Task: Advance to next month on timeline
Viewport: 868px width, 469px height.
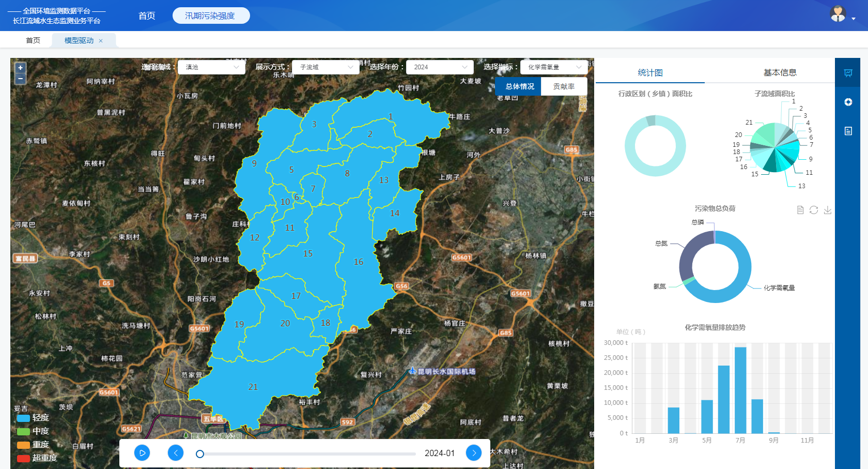Action: 474,453
